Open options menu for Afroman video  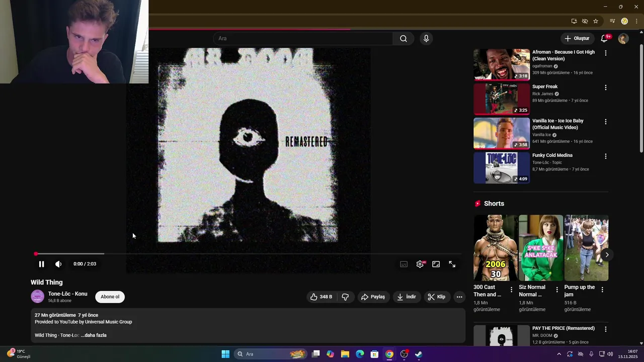(x=605, y=53)
